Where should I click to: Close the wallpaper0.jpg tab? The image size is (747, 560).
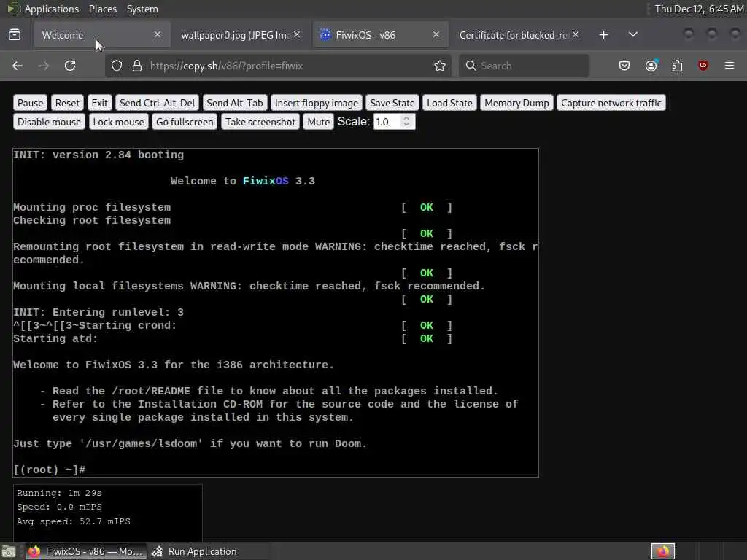(297, 34)
